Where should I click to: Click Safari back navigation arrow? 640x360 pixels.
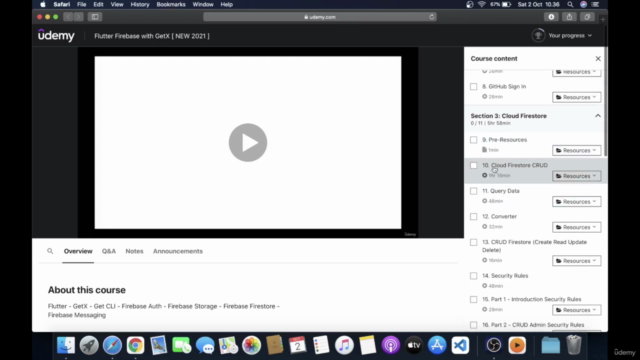[x=68, y=17]
